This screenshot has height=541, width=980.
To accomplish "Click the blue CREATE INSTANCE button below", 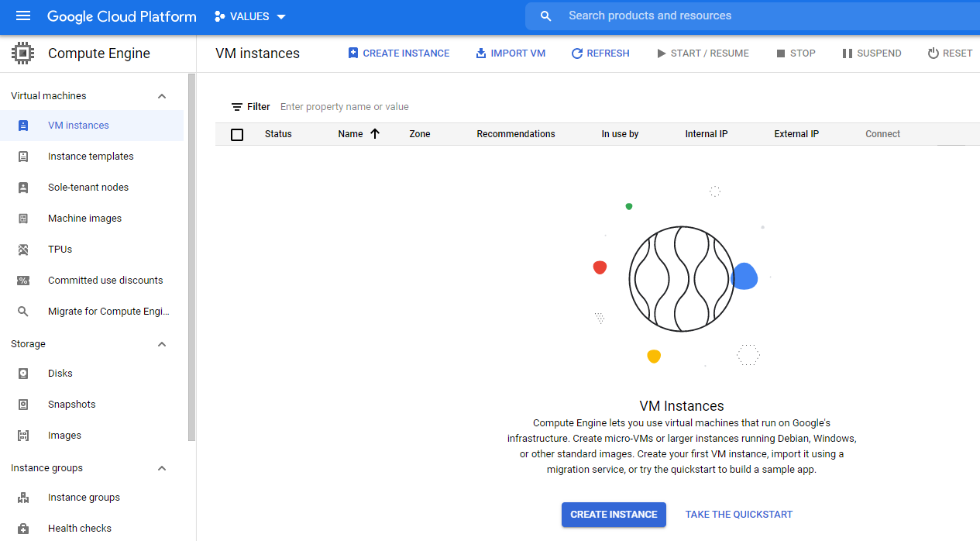I will click(614, 515).
